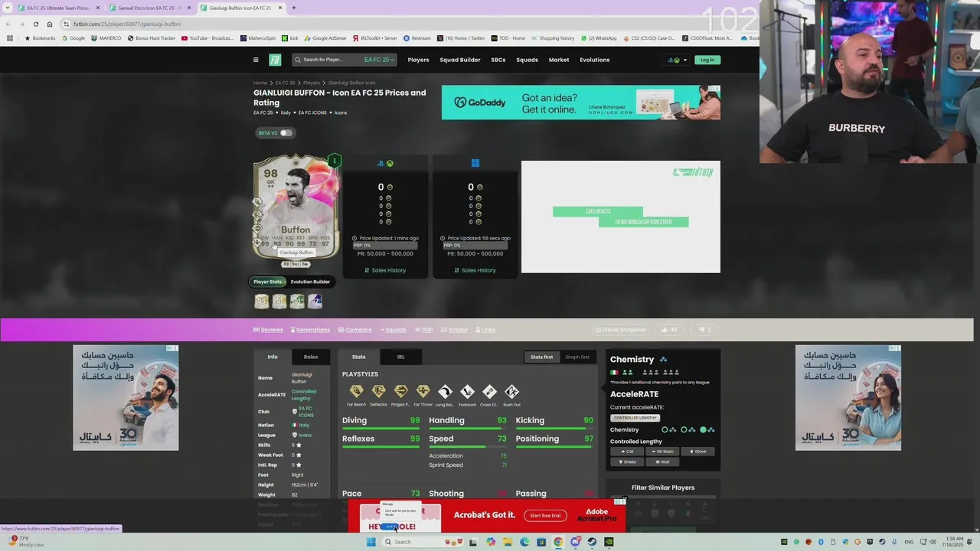Click the Windows PC price panel icon

(x=475, y=163)
